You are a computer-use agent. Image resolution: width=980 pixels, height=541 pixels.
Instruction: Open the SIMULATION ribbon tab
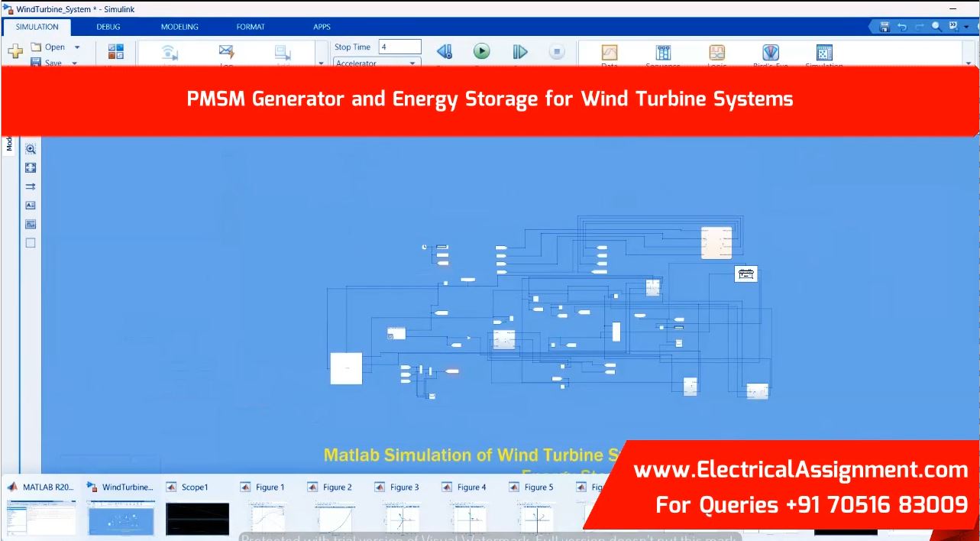point(37,27)
